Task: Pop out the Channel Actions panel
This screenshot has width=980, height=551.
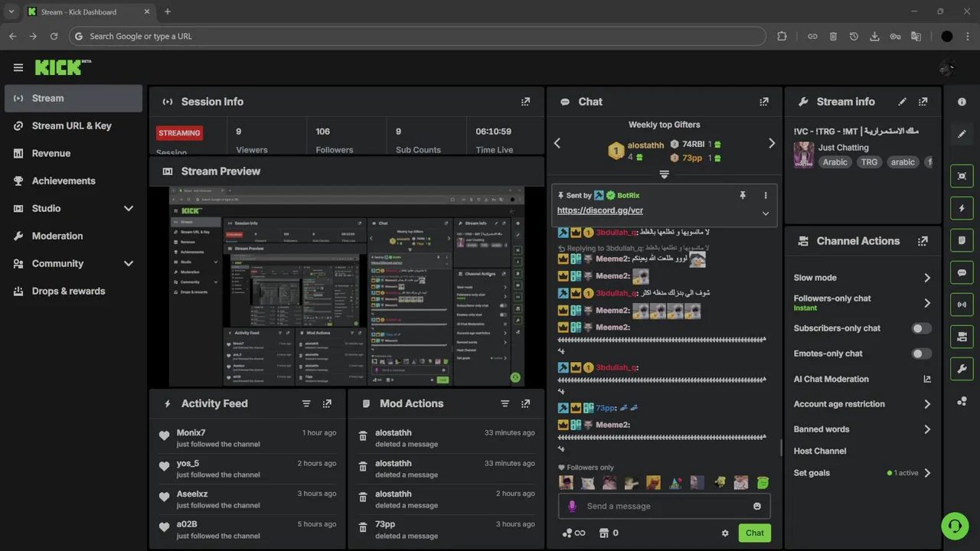Action: (x=923, y=241)
